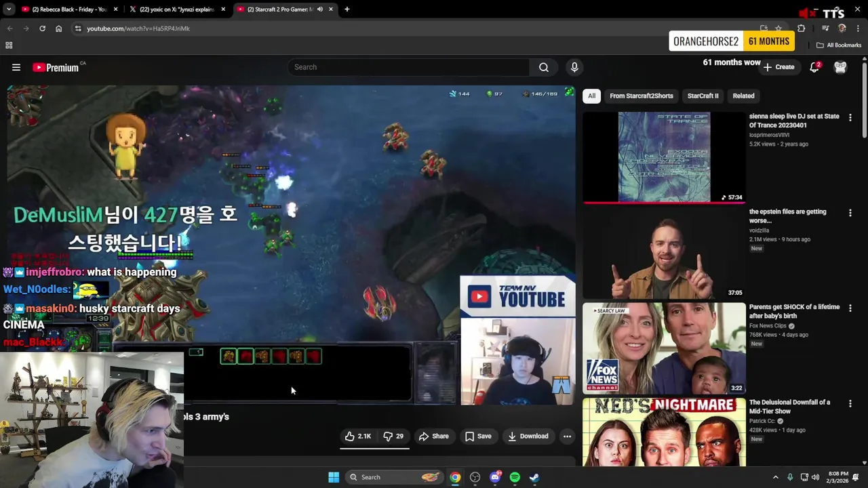The height and width of the screenshot is (488, 868).
Task: Show hidden system tray icons chevron
Action: (x=776, y=477)
